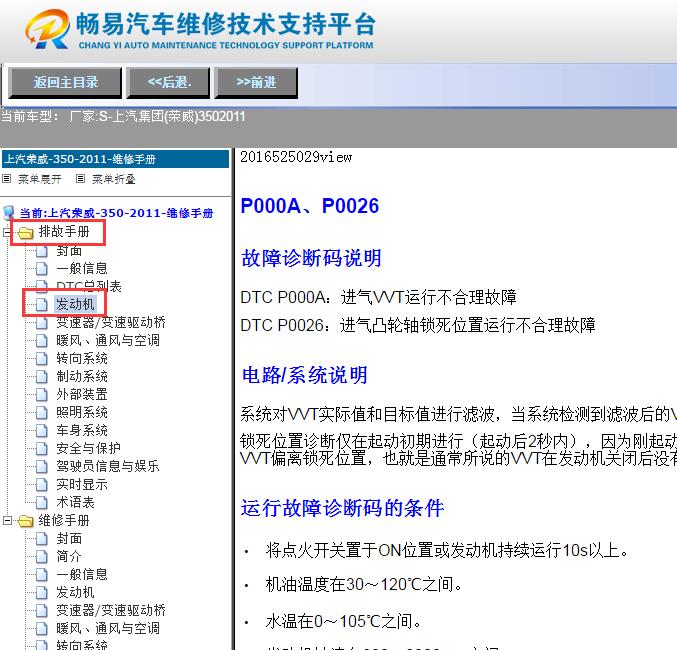Open 实时显示 page
The image size is (677, 650).
click(82, 485)
